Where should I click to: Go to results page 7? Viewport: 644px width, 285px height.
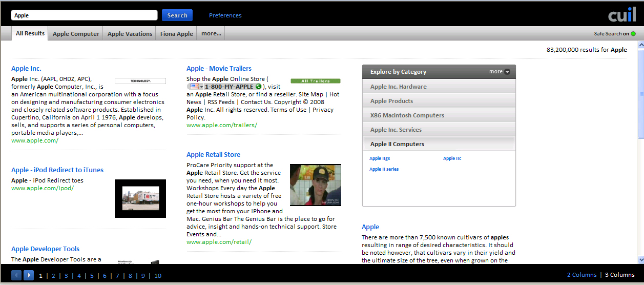(117, 276)
